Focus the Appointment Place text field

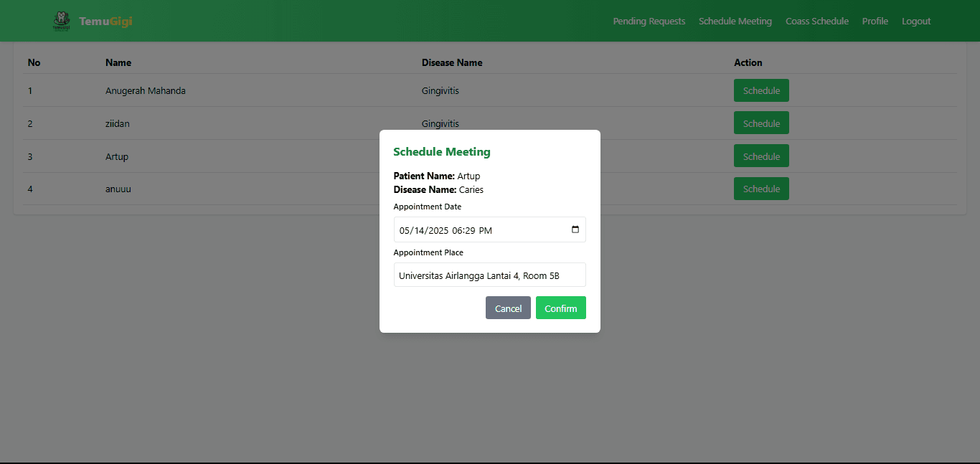coord(489,275)
